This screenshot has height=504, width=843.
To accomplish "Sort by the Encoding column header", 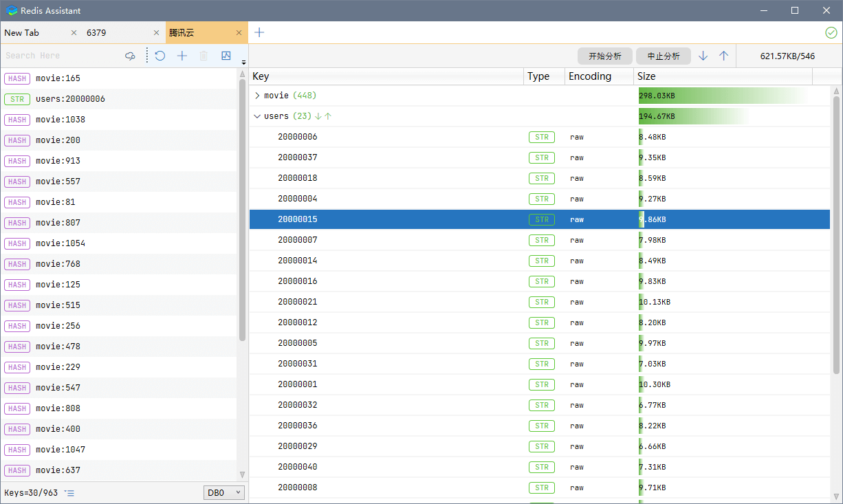I will tap(600, 76).
